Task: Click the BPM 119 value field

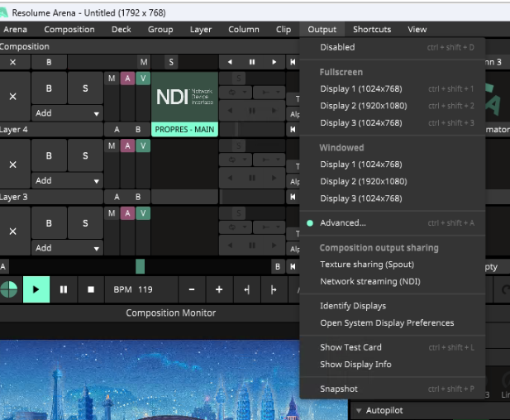Action: pos(141,289)
